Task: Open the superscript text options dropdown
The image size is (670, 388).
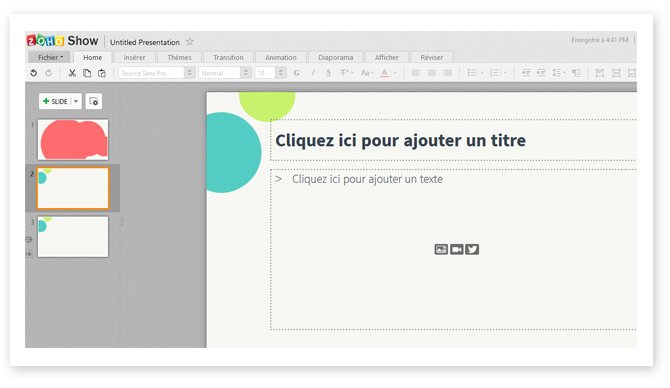Action: pos(347,73)
